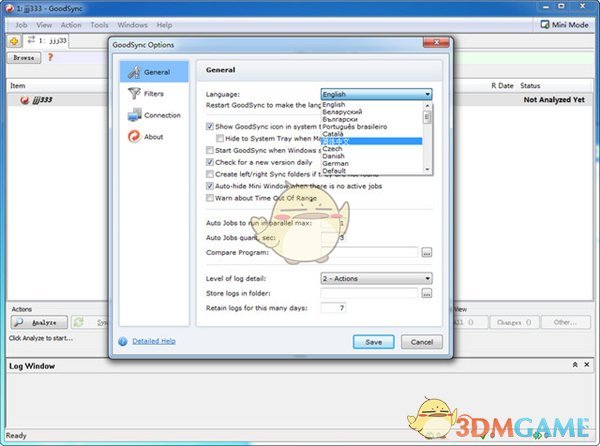Click the Store logs in folder field
The width and height of the screenshot is (600, 446).
tap(369, 293)
